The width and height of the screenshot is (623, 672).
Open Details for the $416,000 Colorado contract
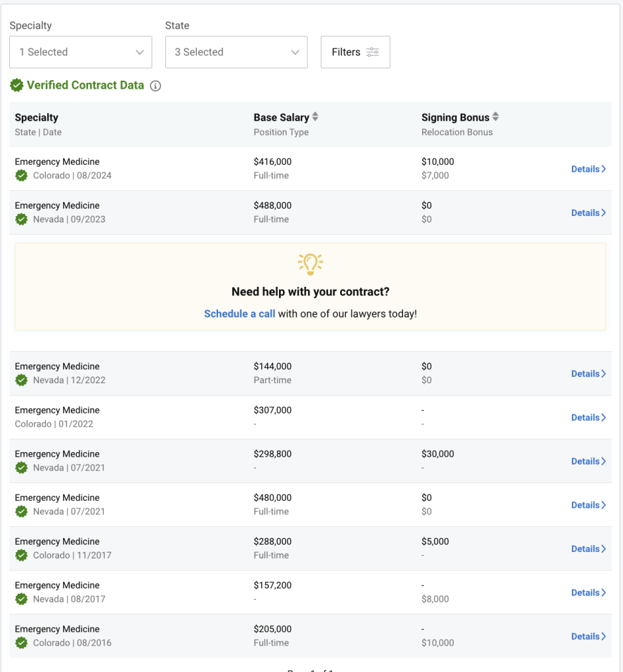pos(588,169)
